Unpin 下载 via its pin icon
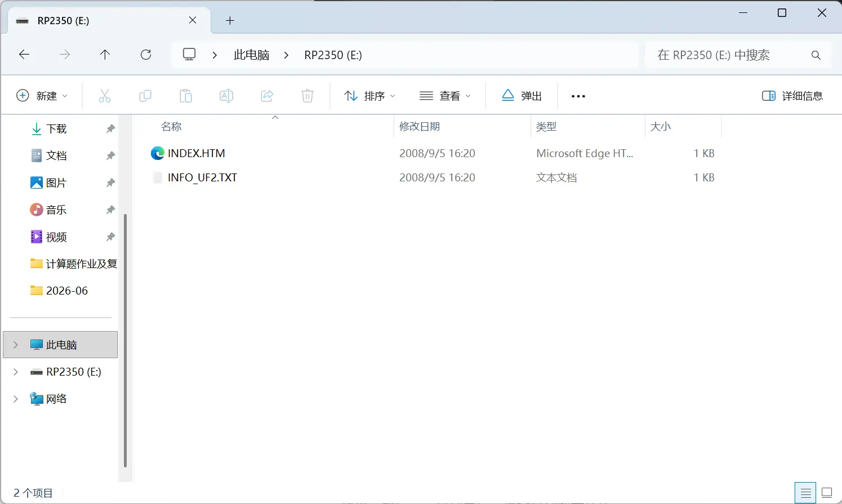This screenshot has height=504, width=842. (110, 129)
